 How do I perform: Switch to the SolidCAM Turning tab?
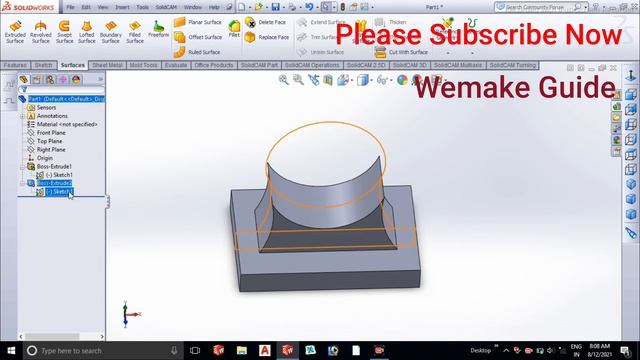click(x=513, y=65)
